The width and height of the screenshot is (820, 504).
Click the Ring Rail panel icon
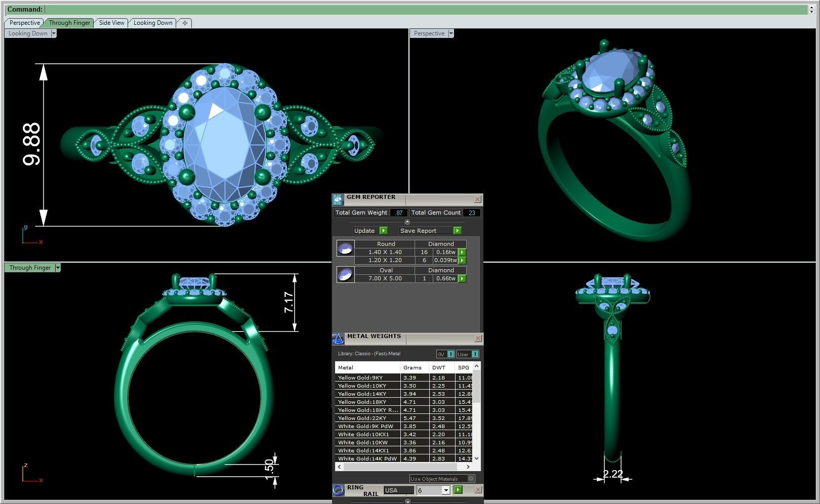(338, 490)
